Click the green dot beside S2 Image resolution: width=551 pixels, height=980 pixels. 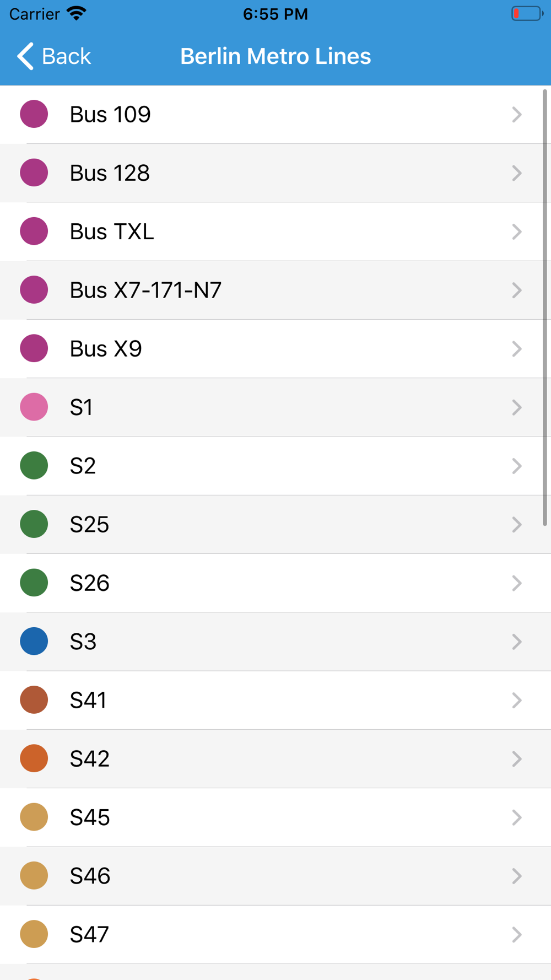pyautogui.click(x=34, y=465)
